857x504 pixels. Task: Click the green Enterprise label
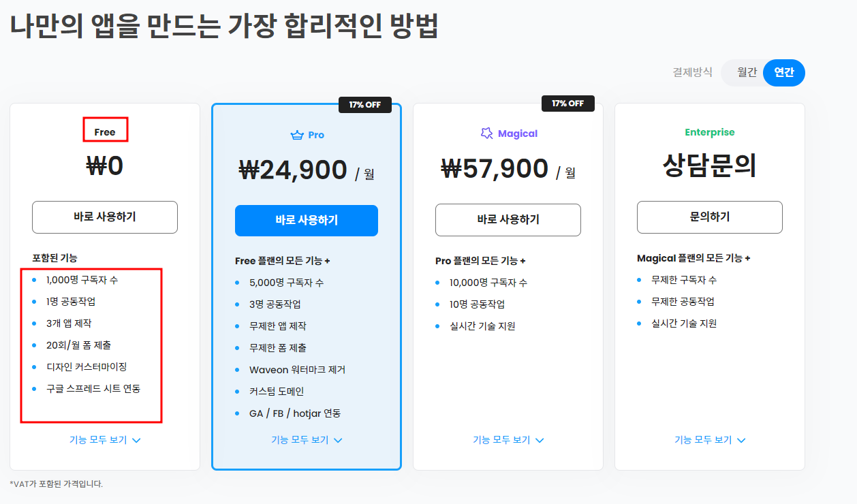click(x=709, y=132)
